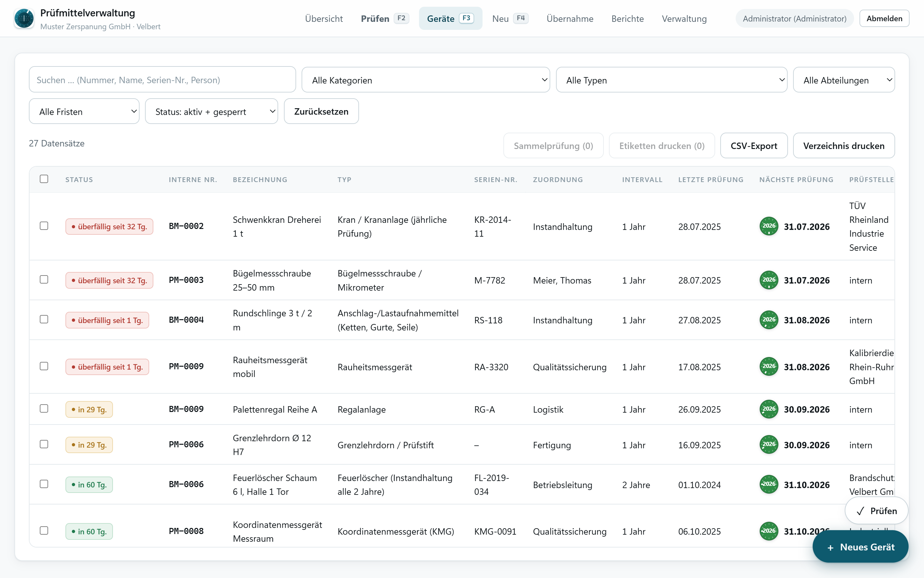The height and width of the screenshot is (578, 924).
Task: Click the 2026 badge in the BM-0002 row
Action: coord(769,226)
